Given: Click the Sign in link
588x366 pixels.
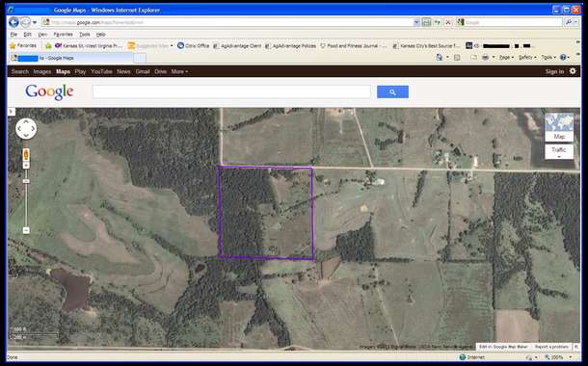Looking at the screenshot, I should [554, 71].
